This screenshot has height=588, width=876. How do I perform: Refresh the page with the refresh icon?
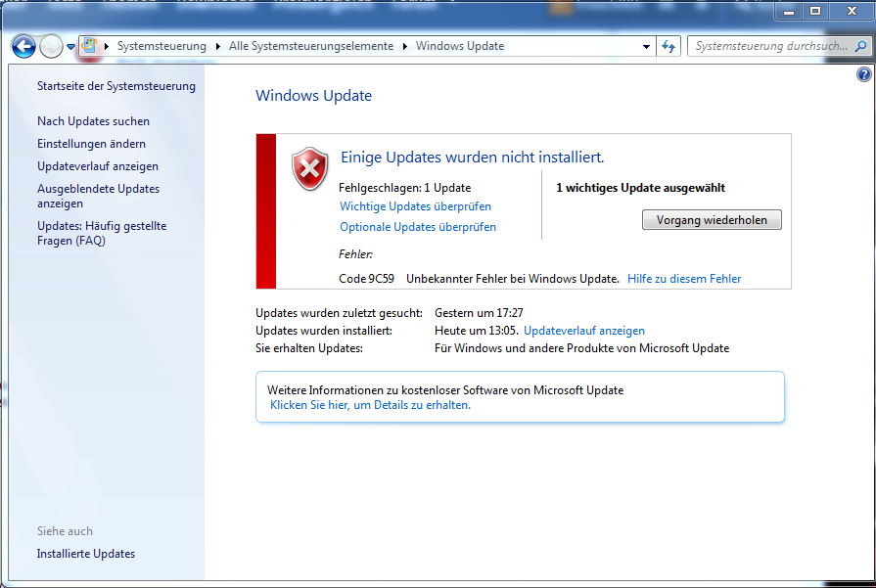click(x=669, y=46)
